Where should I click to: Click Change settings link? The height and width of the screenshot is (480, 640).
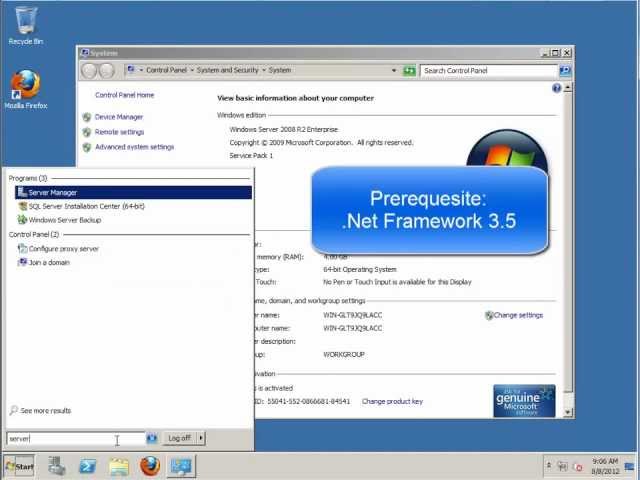[x=518, y=315]
